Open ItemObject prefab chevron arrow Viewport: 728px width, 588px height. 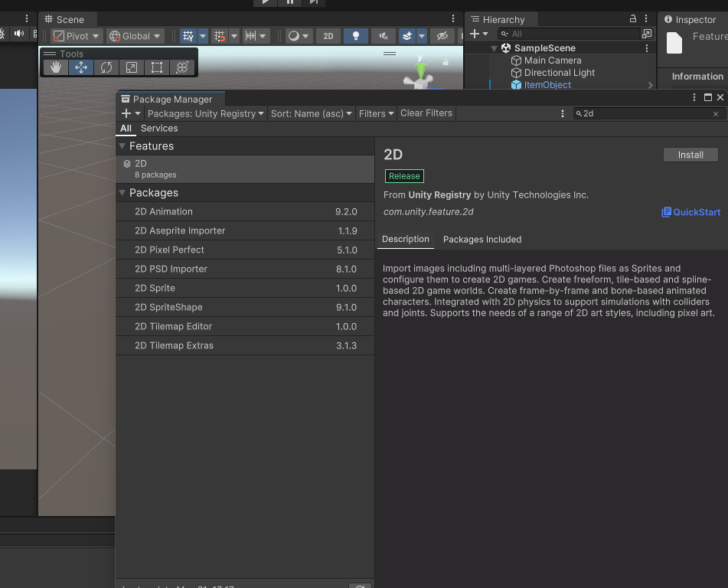point(650,85)
